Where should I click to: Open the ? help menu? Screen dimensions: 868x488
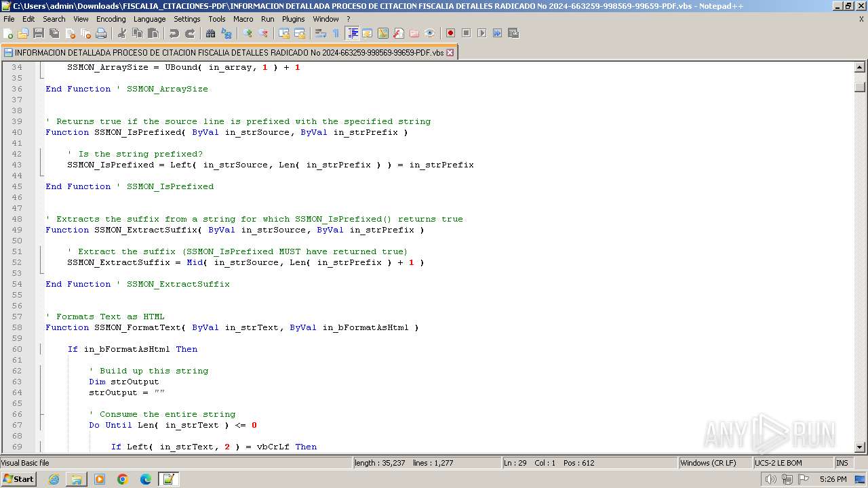tap(349, 19)
